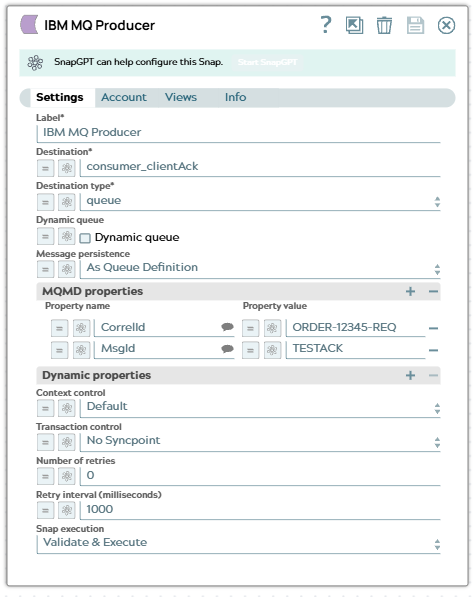Close the IBM MQ Producer dialog

tap(446, 26)
